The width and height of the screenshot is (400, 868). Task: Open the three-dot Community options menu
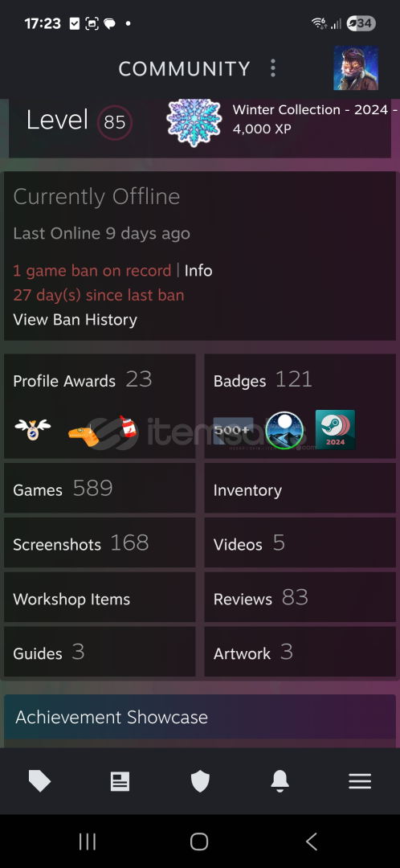(x=273, y=68)
